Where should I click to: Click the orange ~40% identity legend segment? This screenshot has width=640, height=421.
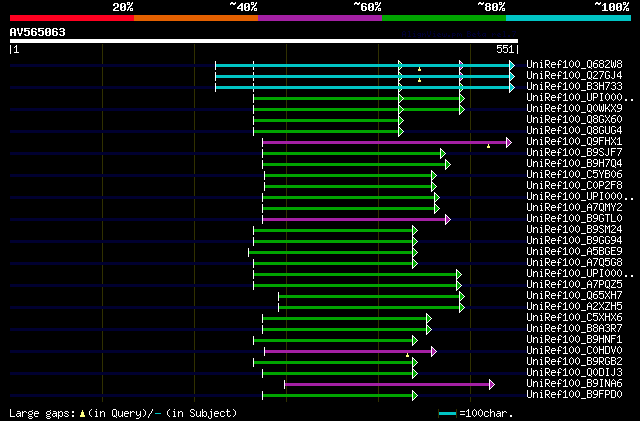coord(196,18)
